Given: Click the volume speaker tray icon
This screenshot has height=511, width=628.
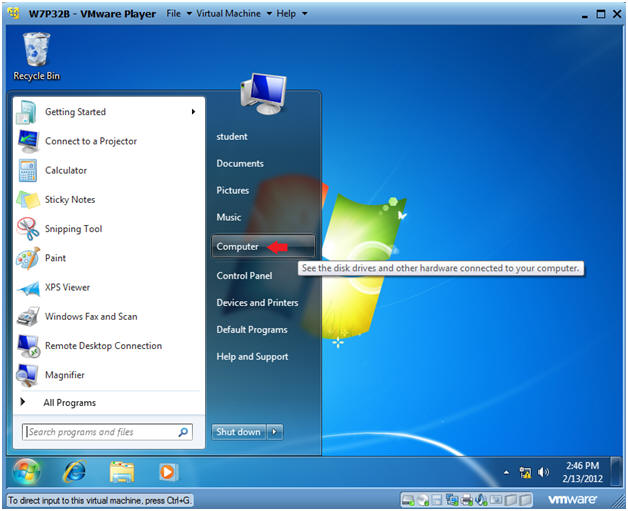Looking at the screenshot, I should (543, 473).
